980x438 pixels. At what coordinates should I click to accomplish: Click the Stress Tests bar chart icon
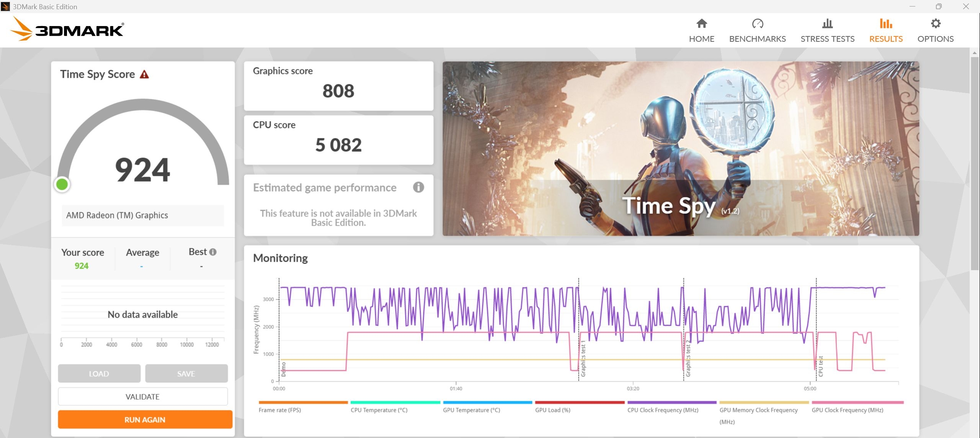[x=827, y=24]
